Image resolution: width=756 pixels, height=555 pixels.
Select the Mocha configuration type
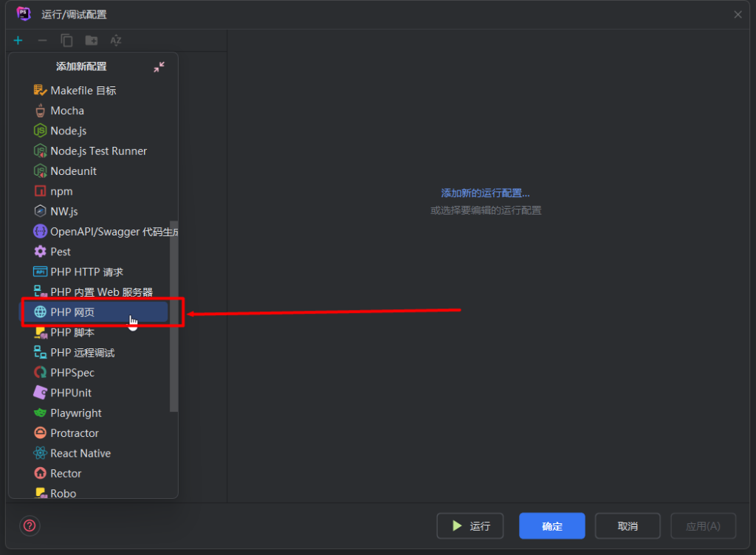[68, 110]
